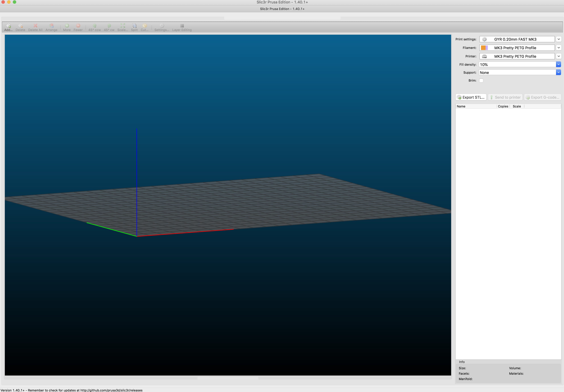Rotate 45° ccw using toolbar icon

95,27
